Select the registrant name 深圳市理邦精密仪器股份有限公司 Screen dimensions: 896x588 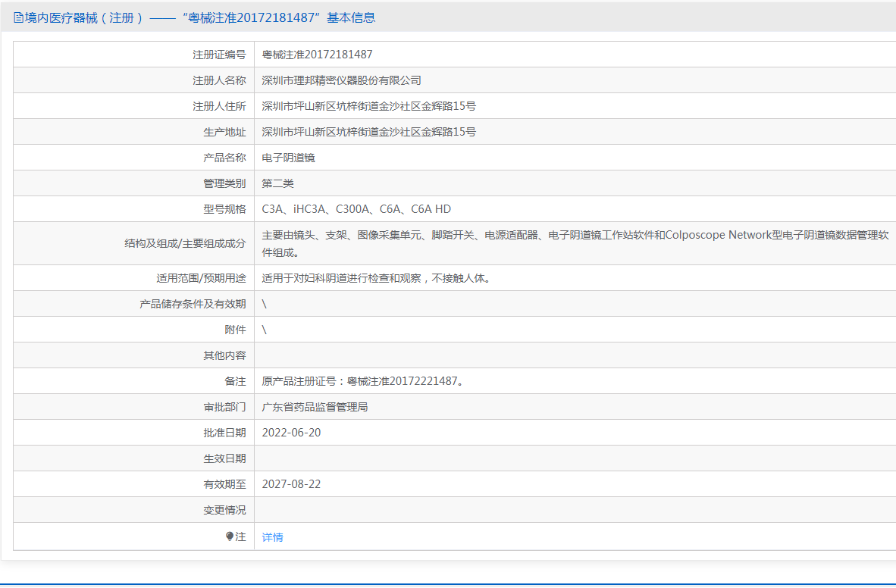(x=341, y=80)
